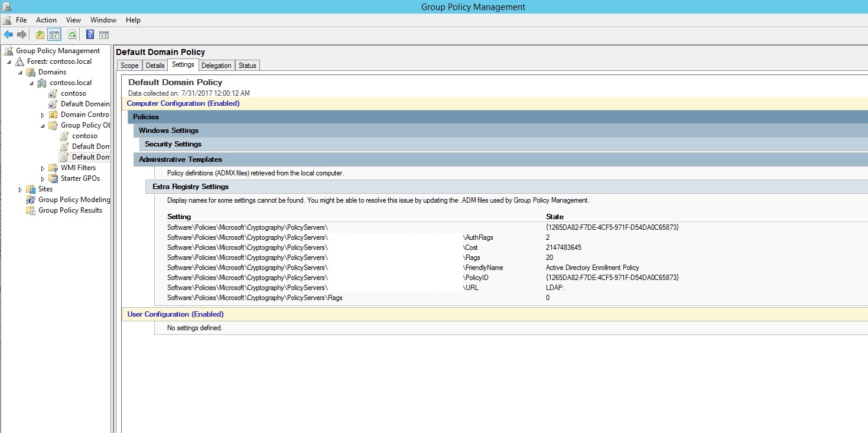Refresh the view using the toolbar icon
This screenshot has width=868, height=433.
click(72, 34)
